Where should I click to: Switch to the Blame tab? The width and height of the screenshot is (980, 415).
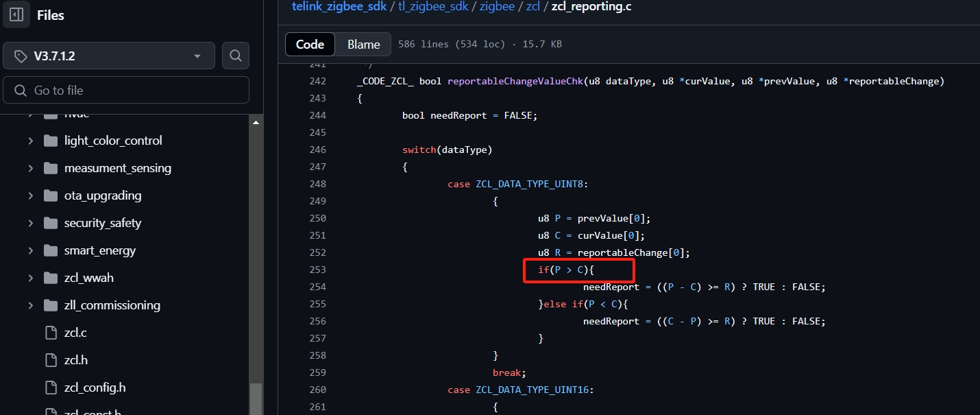(x=363, y=45)
